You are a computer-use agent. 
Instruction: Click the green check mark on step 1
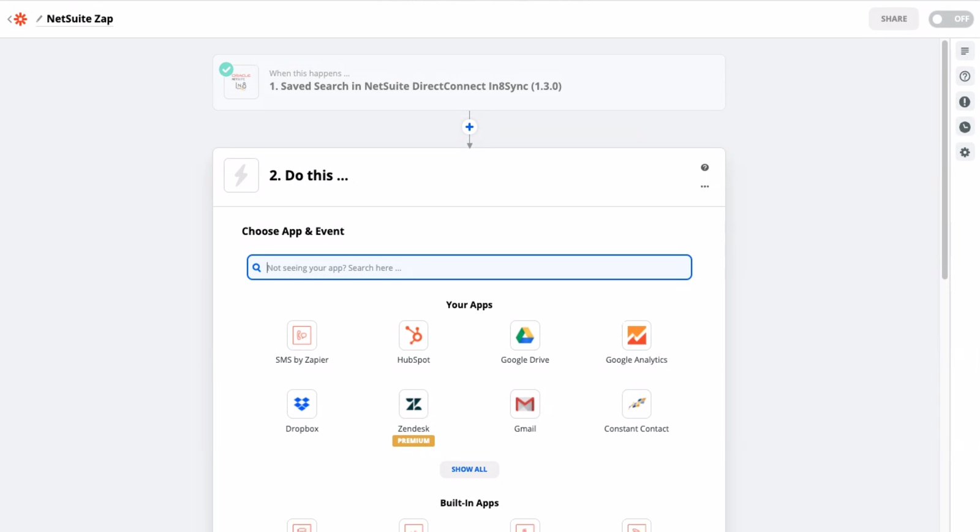(226, 69)
